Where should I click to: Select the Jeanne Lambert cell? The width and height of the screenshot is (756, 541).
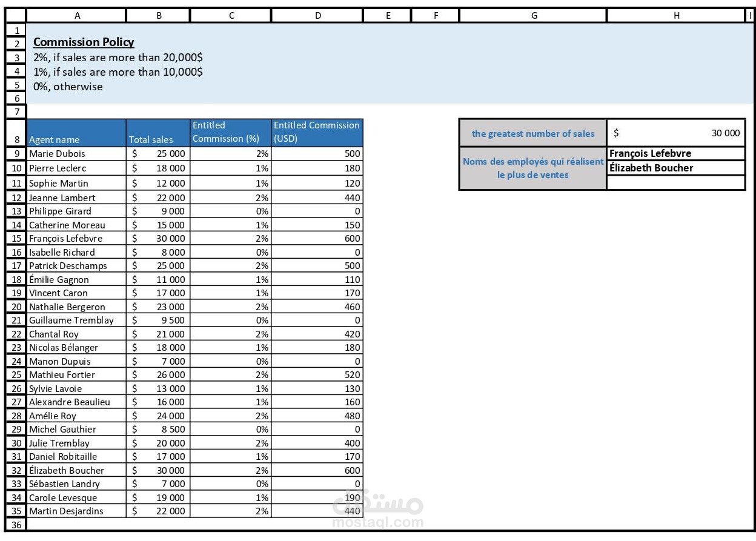click(77, 197)
